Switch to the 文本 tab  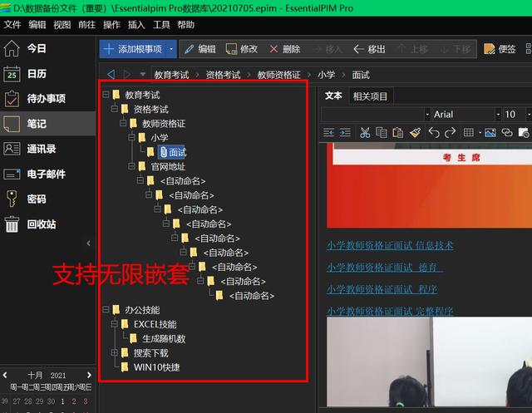[x=333, y=96]
